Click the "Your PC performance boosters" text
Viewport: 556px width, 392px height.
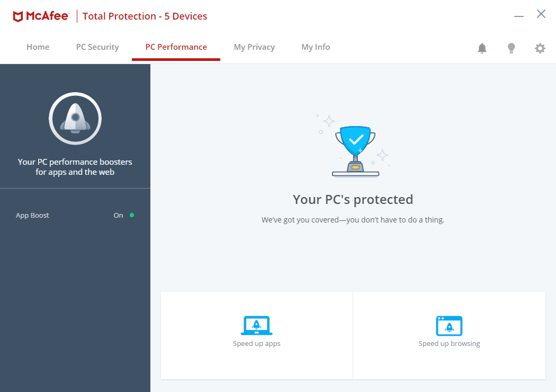[75, 167]
